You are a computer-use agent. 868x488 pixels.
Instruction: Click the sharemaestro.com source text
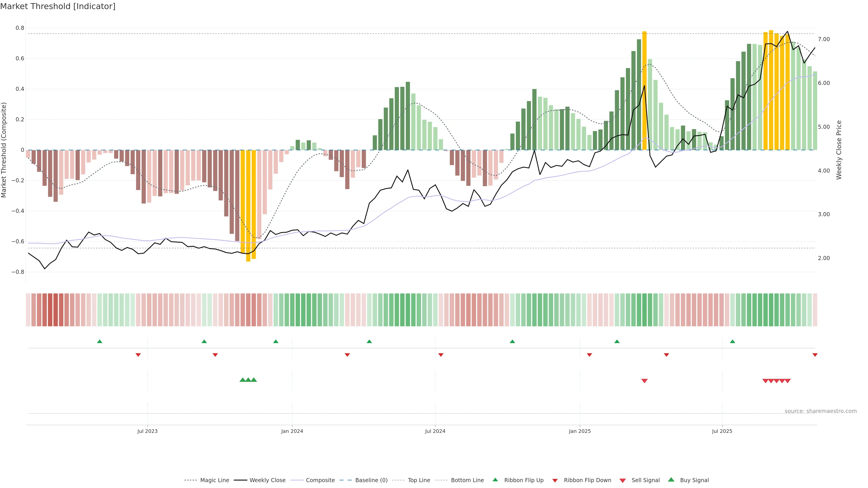tap(821, 411)
